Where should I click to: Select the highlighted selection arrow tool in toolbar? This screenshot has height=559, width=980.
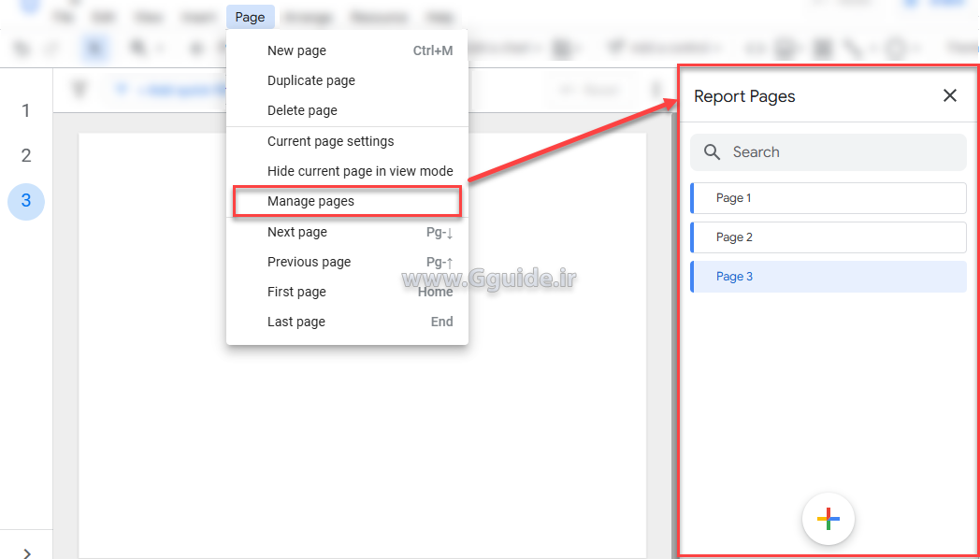tap(94, 48)
